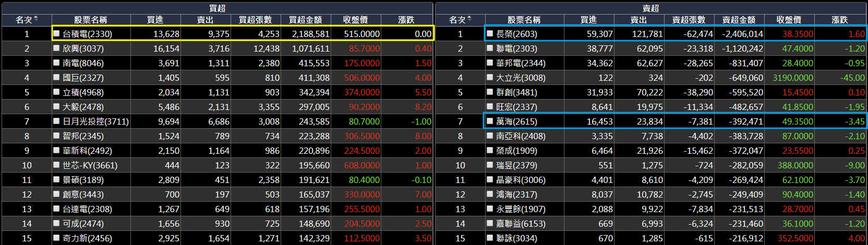Click sell-over amount -2,406,014
This screenshot has width=868, height=245.
tap(742, 34)
